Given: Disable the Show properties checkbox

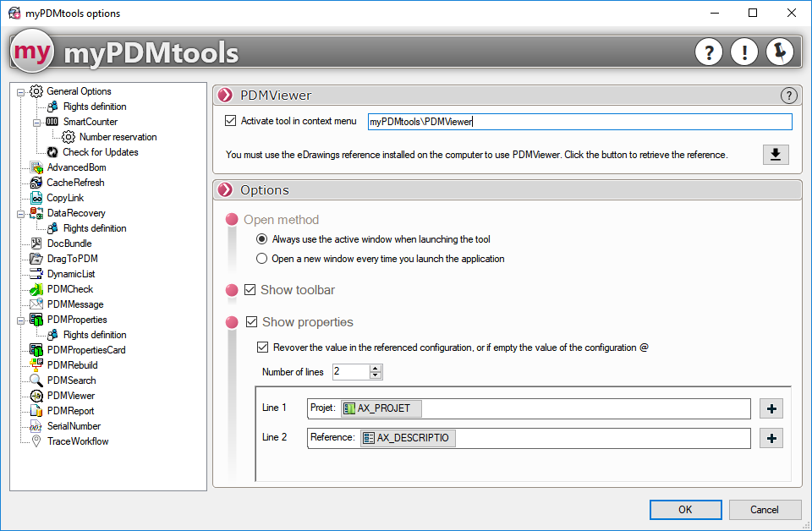Looking at the screenshot, I should [x=251, y=322].
